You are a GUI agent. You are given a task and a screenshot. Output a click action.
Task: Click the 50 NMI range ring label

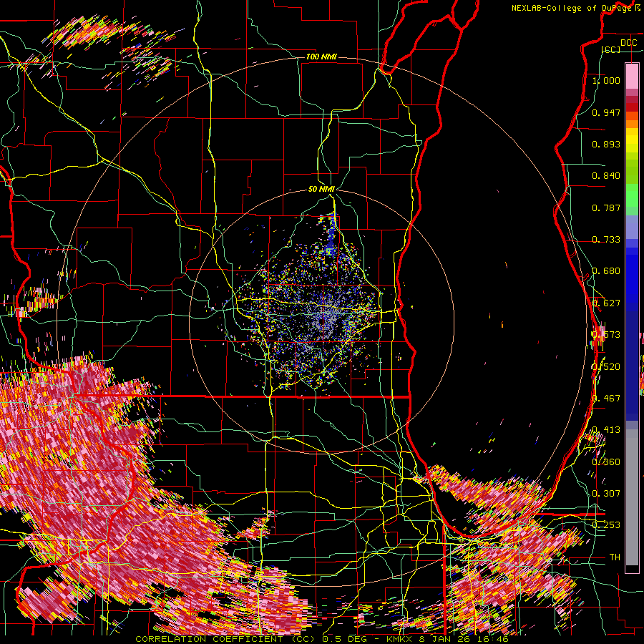click(321, 189)
